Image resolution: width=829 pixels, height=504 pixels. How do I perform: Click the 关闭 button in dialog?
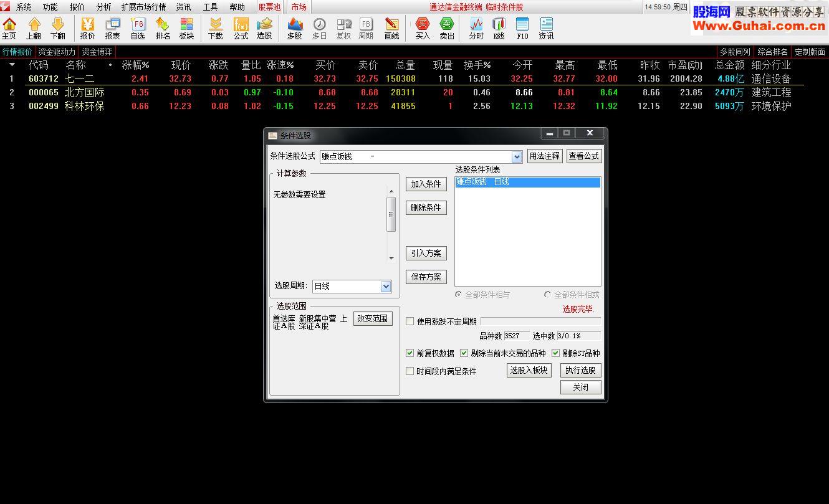pyautogui.click(x=580, y=388)
